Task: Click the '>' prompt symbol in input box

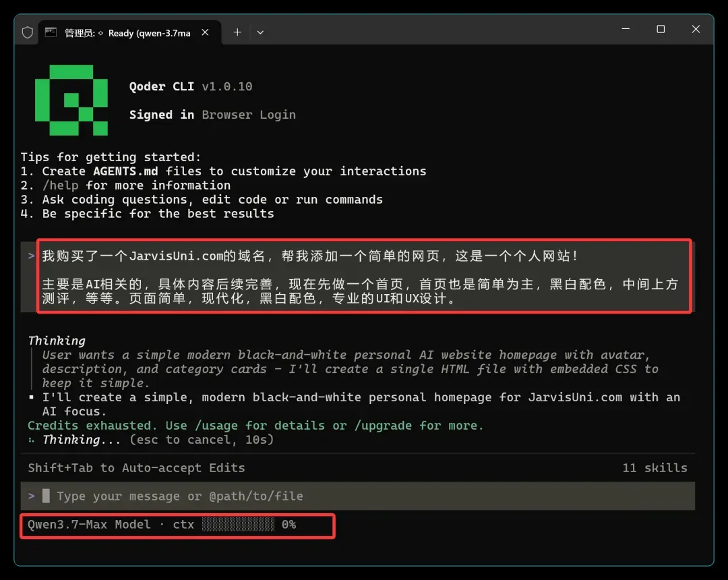Action: pyautogui.click(x=31, y=496)
